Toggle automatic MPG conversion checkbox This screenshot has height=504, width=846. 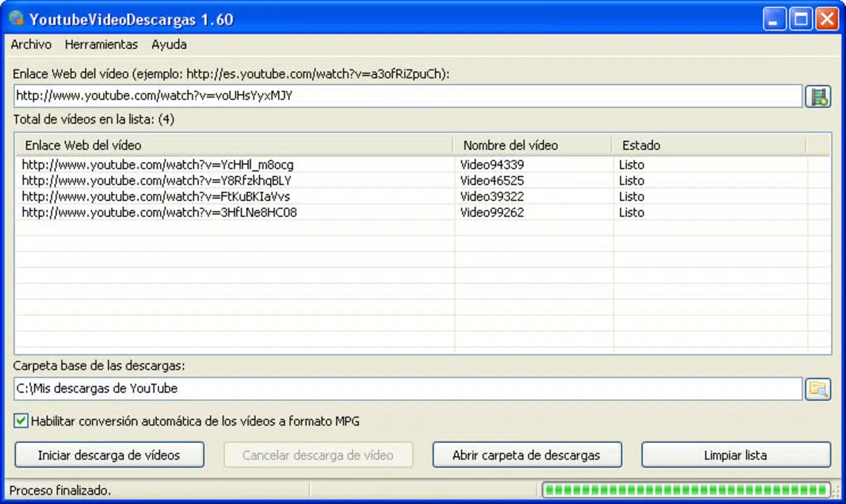tap(21, 421)
